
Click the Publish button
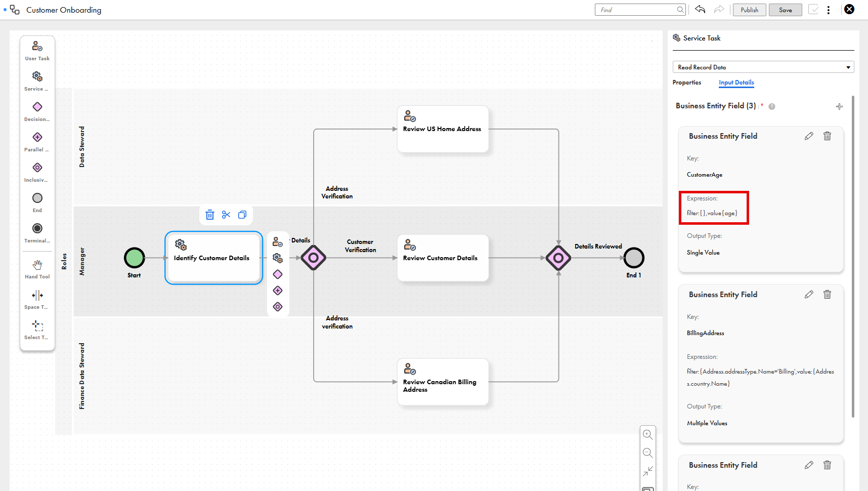click(749, 10)
